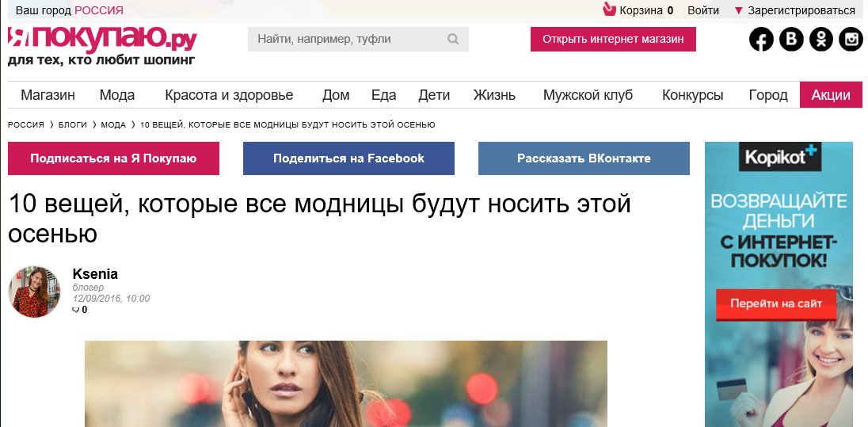Click the article title breadcrumb
The image size is (868, 427).
287,125
